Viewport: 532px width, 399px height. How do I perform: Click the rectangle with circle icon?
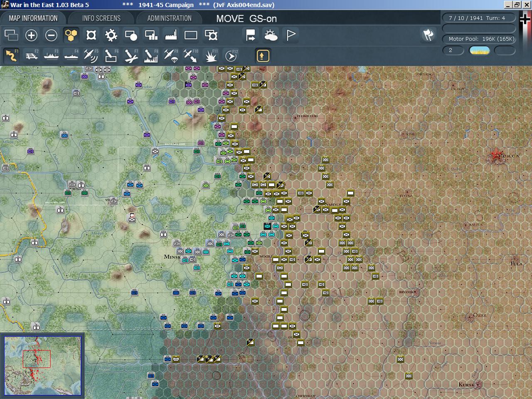pos(131,35)
